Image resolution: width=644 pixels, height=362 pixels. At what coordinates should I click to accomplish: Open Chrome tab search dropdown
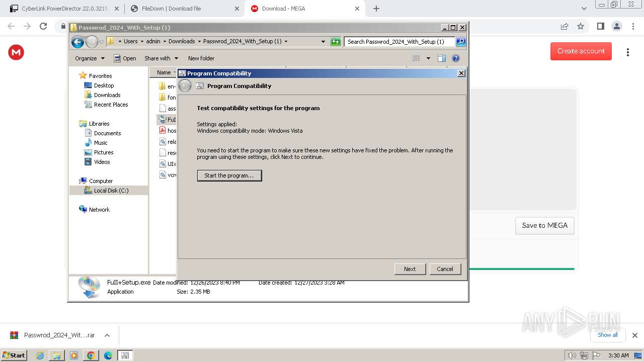[x=584, y=9]
